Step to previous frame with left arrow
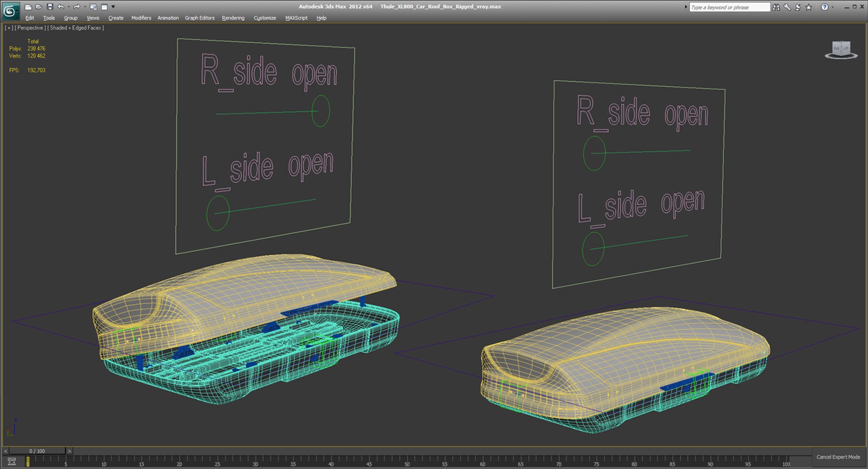The width and height of the screenshot is (868, 469). [x=5, y=451]
